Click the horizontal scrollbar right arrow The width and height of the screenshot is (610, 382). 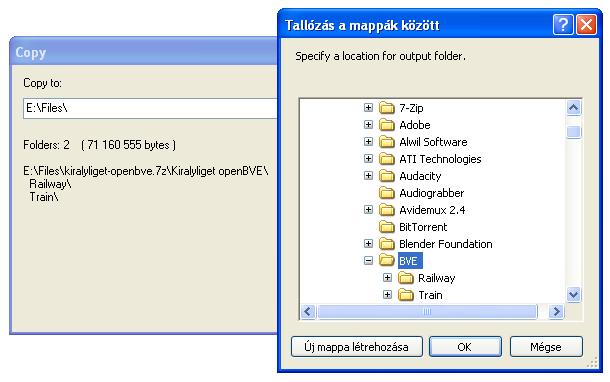[x=557, y=312]
